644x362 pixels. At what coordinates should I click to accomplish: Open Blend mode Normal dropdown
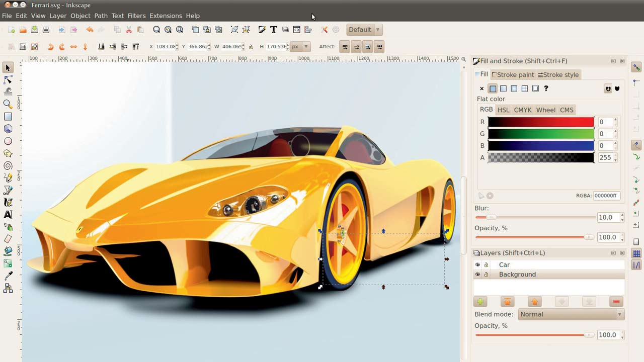click(571, 314)
